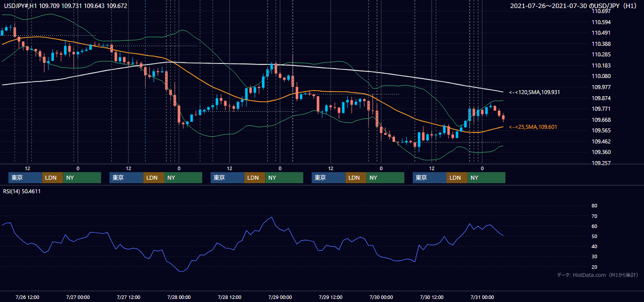Image resolution: width=644 pixels, height=302 pixels.
Task: Select the 120 SMA 109.931 label
Action: (534, 93)
